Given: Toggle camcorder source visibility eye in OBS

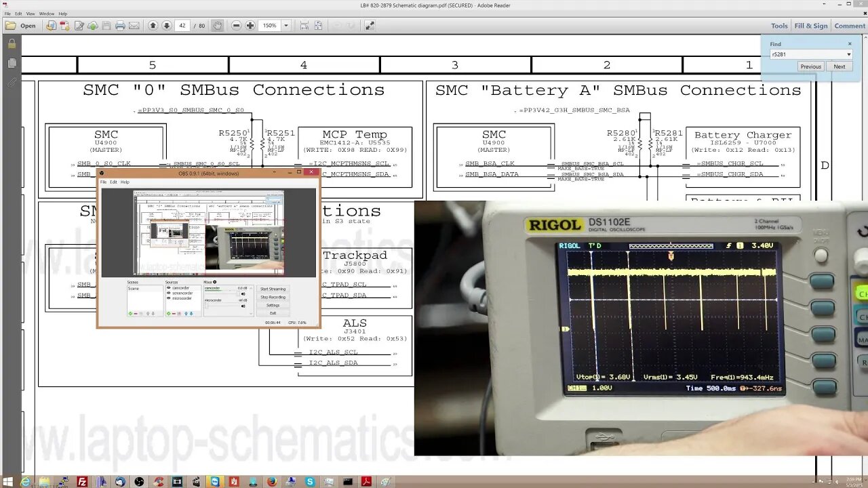Looking at the screenshot, I should [169, 288].
